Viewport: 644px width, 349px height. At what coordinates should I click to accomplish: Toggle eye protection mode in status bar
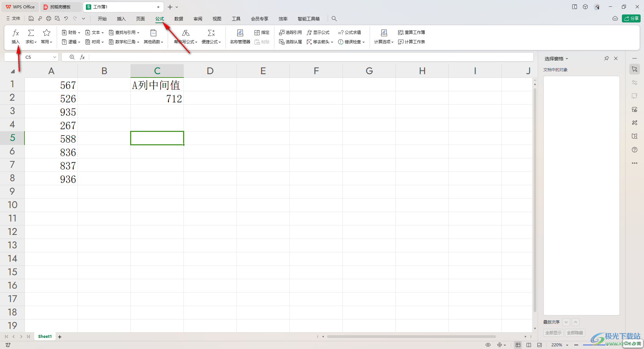click(488, 345)
